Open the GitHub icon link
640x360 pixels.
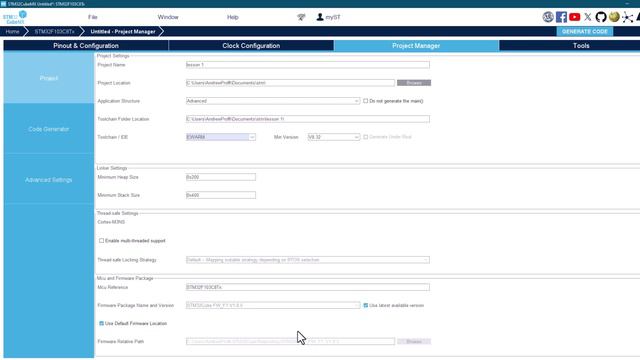601,17
